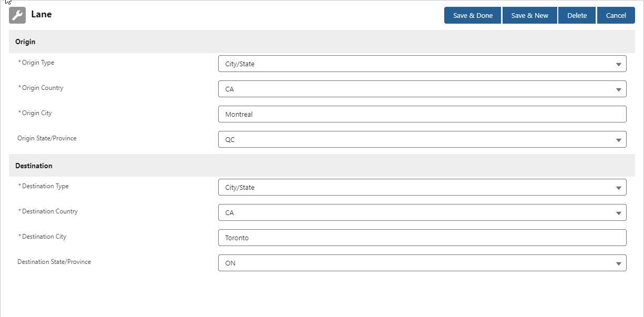Click the Save & New button
Image resolution: width=644 pixels, height=317 pixels.
click(x=529, y=15)
